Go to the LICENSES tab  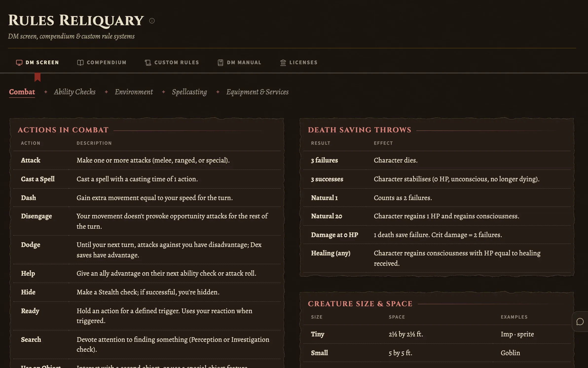coord(299,63)
